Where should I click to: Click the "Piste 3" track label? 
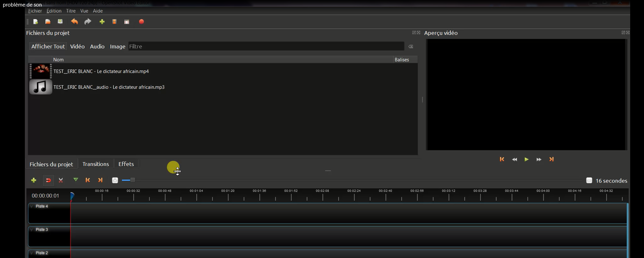42,230
